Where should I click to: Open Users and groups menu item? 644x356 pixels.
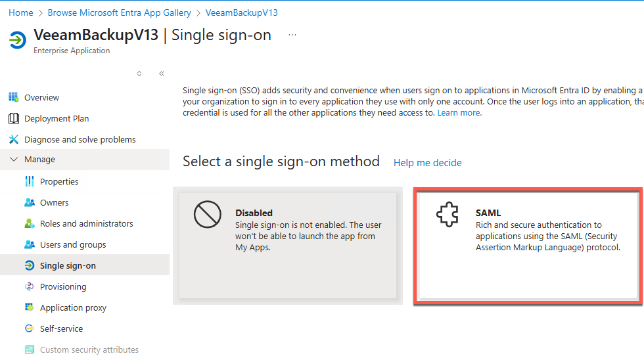point(73,244)
